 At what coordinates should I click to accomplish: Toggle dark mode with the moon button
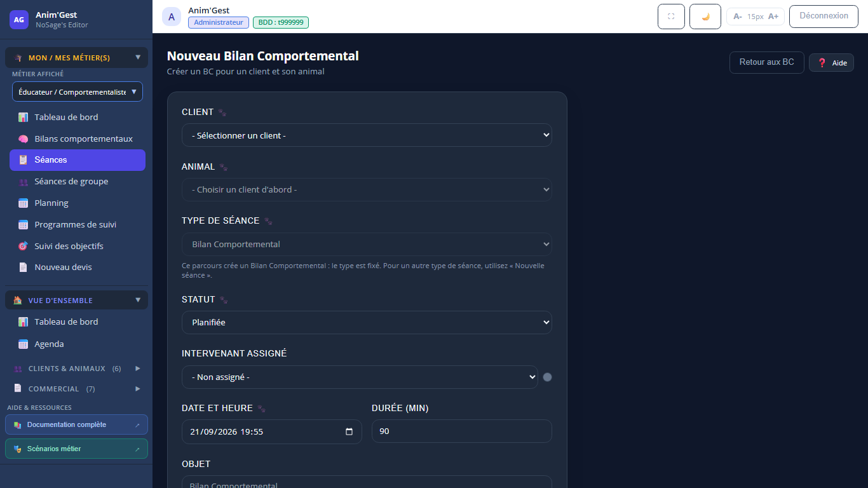(x=705, y=17)
